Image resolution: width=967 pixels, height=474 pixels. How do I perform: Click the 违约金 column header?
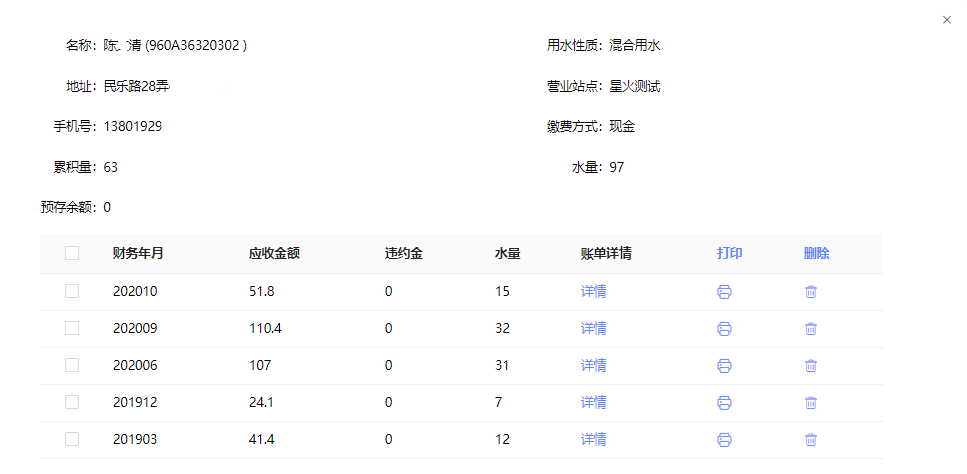pyautogui.click(x=403, y=254)
